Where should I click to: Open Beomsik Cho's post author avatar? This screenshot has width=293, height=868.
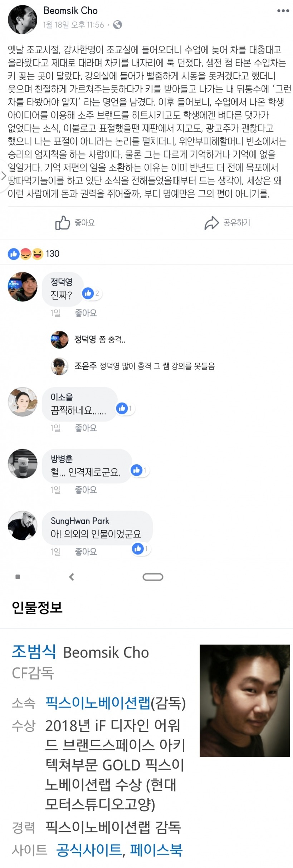[x=22, y=19]
